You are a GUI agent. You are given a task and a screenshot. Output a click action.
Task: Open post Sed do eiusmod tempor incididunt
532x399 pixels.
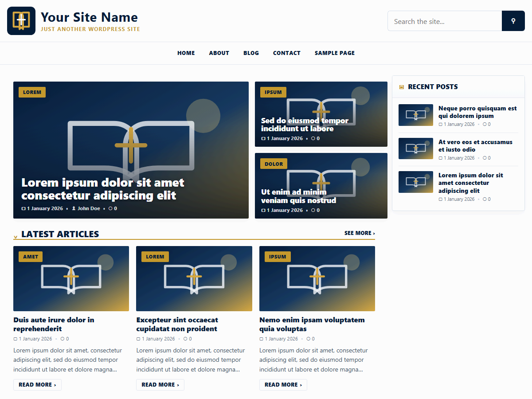pyautogui.click(x=305, y=125)
